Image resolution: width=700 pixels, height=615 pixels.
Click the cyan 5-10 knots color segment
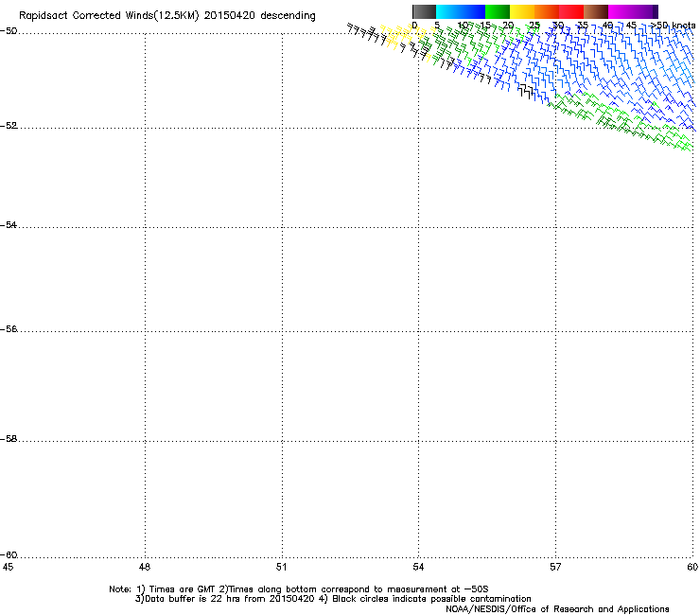[448, 11]
